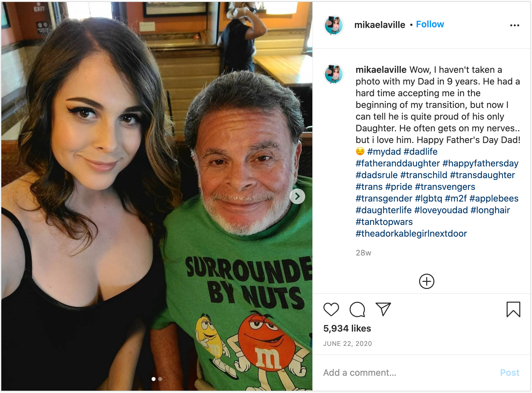Open the #applebees hashtag

[494, 198]
